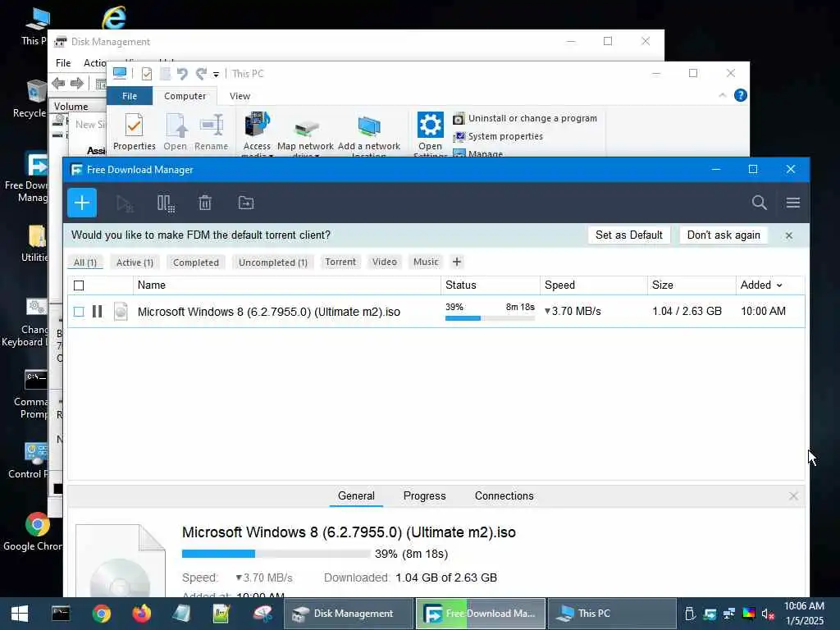The height and width of the screenshot is (630, 840).
Task: Filter downloads by Completed
Action: click(195, 262)
